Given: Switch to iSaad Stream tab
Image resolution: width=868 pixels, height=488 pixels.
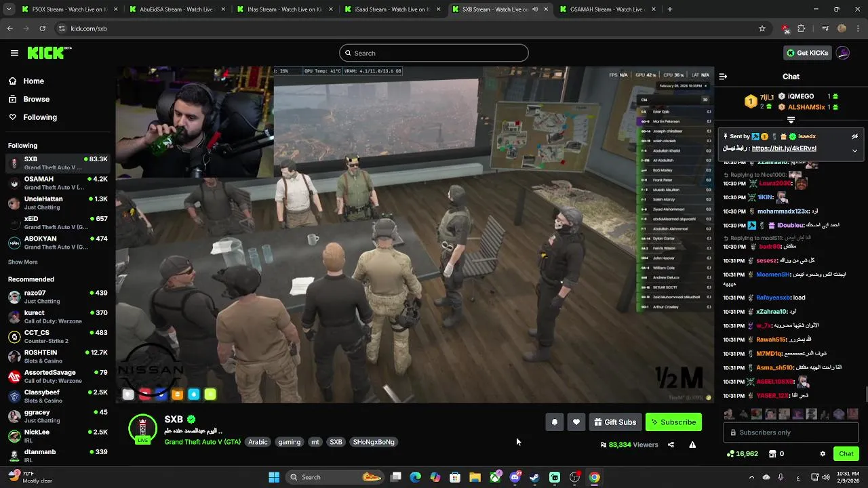Looking at the screenshot, I should click(x=392, y=9).
